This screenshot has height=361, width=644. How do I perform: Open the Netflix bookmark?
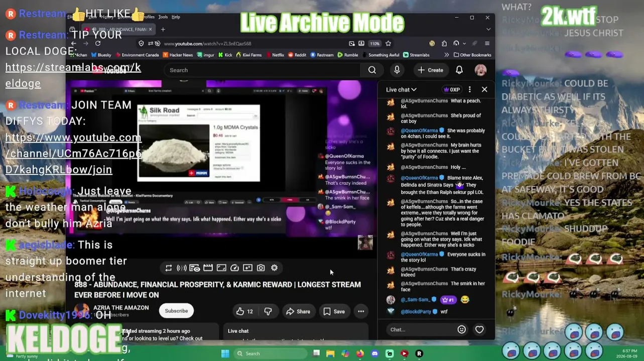click(x=275, y=55)
